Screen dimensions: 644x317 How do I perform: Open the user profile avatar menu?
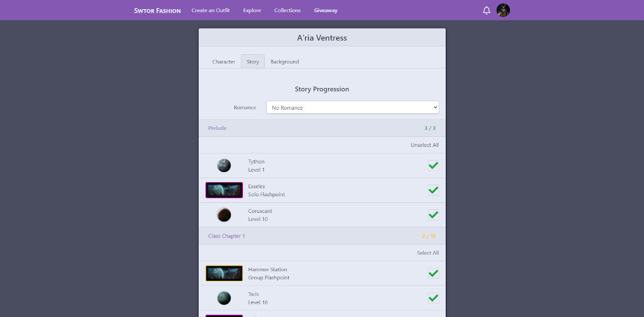503,10
